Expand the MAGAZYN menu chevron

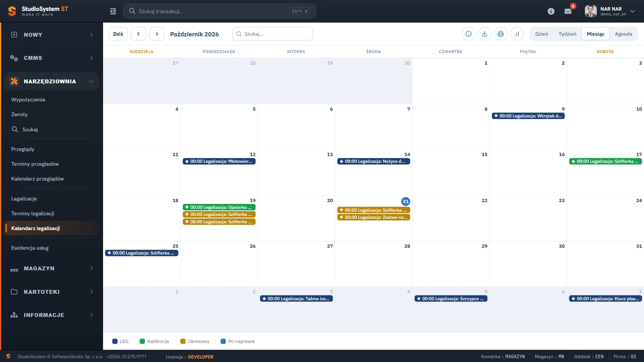click(x=91, y=268)
